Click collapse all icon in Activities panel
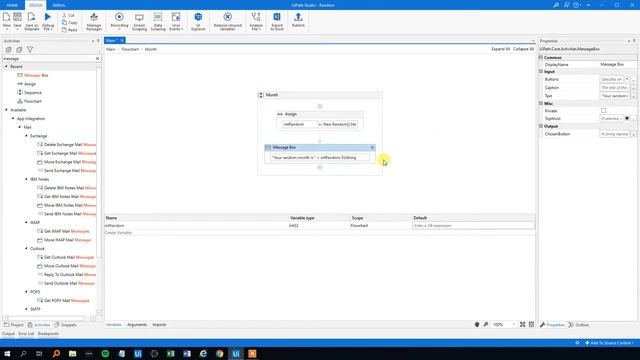Viewport: 640px width, 360px height. tap(19, 49)
